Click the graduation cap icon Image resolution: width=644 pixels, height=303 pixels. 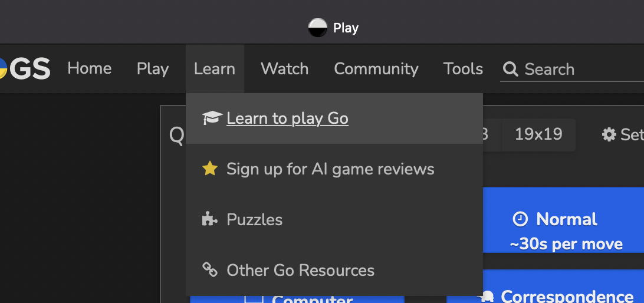tap(212, 118)
